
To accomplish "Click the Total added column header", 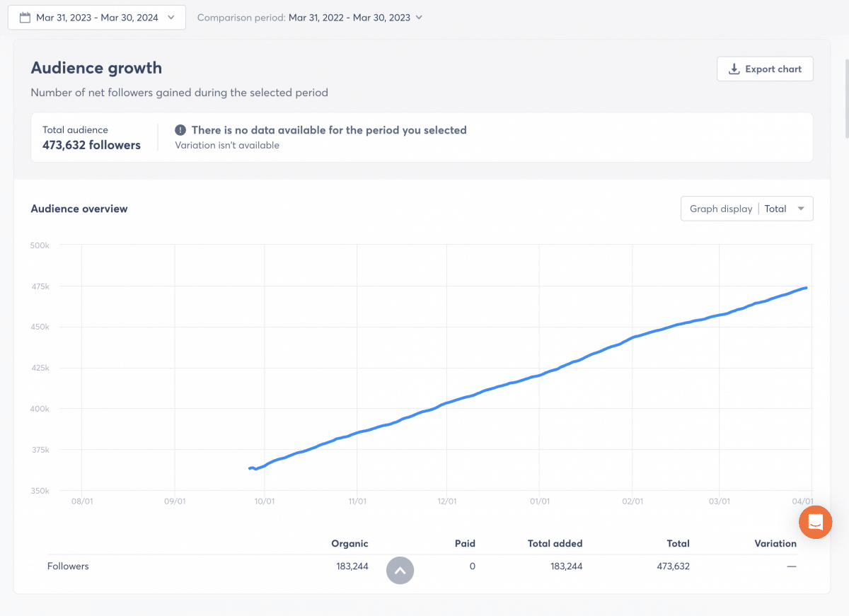I will point(555,544).
